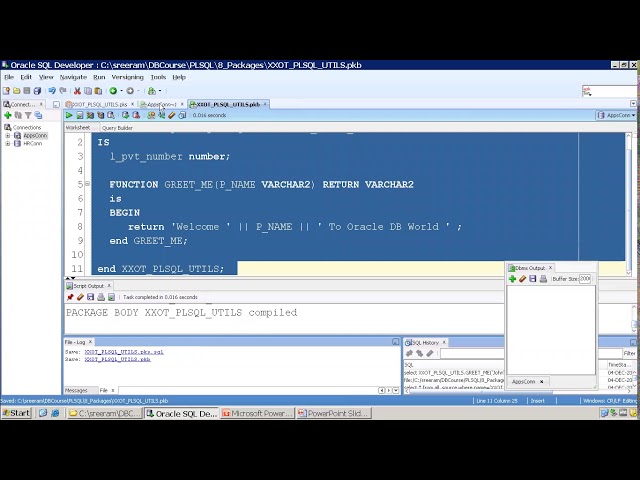Click the Buffer Size input field
The width and height of the screenshot is (640, 480).
point(585,279)
